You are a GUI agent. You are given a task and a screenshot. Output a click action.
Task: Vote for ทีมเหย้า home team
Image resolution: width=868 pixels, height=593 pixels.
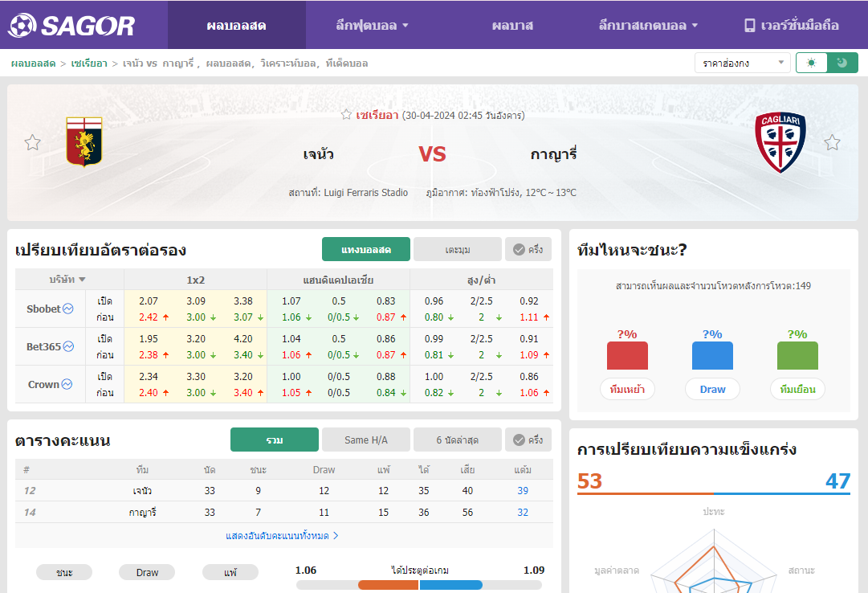pyautogui.click(x=627, y=389)
